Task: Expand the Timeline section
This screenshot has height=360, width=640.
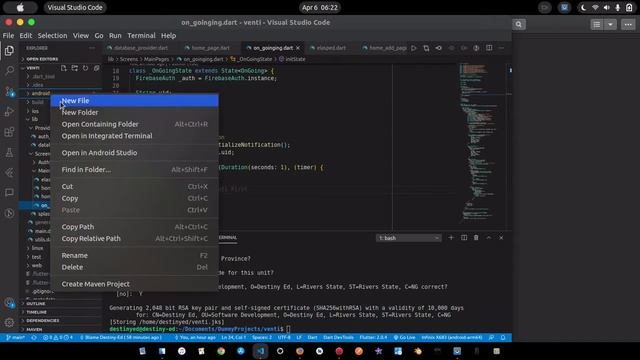Action: click(60, 312)
